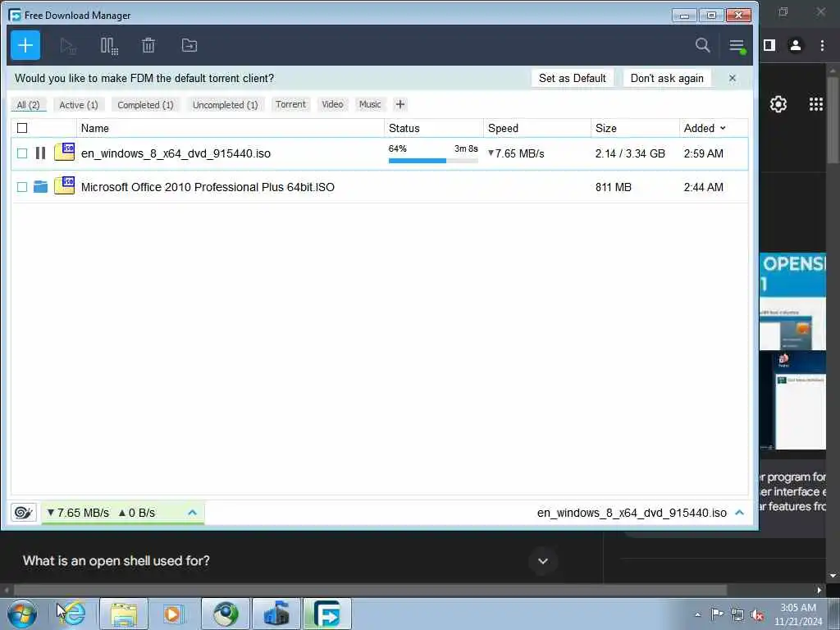Select the Completed (1) filter tab
The width and height of the screenshot is (840, 630).
[146, 105]
